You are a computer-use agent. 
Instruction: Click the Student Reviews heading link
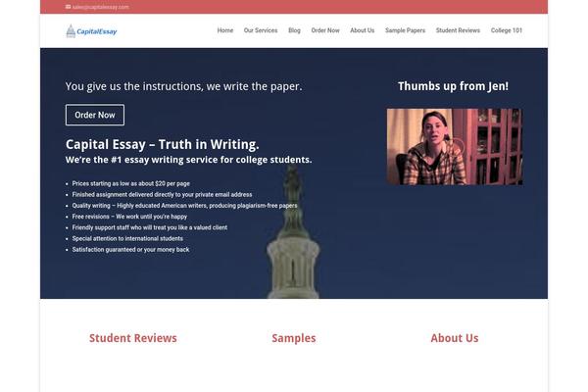pos(133,338)
